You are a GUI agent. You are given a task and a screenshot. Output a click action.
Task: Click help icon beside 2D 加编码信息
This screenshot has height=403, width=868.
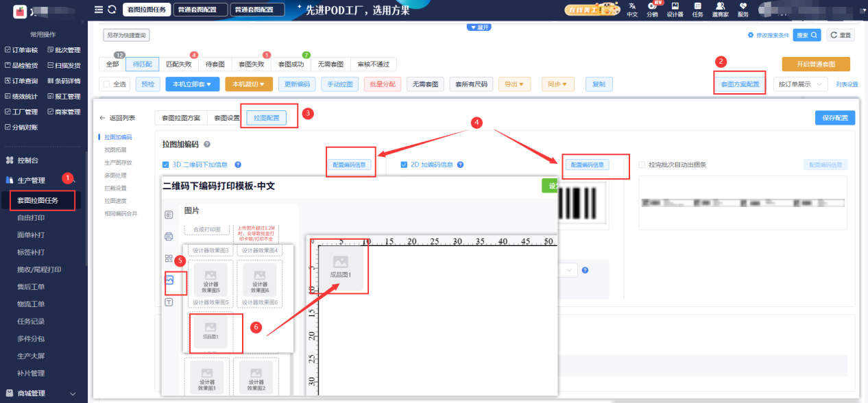(461, 164)
